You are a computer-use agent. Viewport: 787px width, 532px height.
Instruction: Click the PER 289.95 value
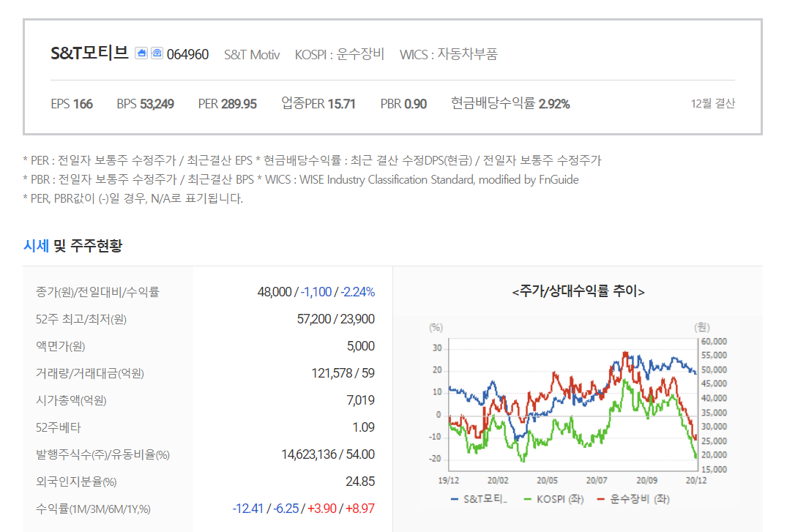click(x=228, y=104)
